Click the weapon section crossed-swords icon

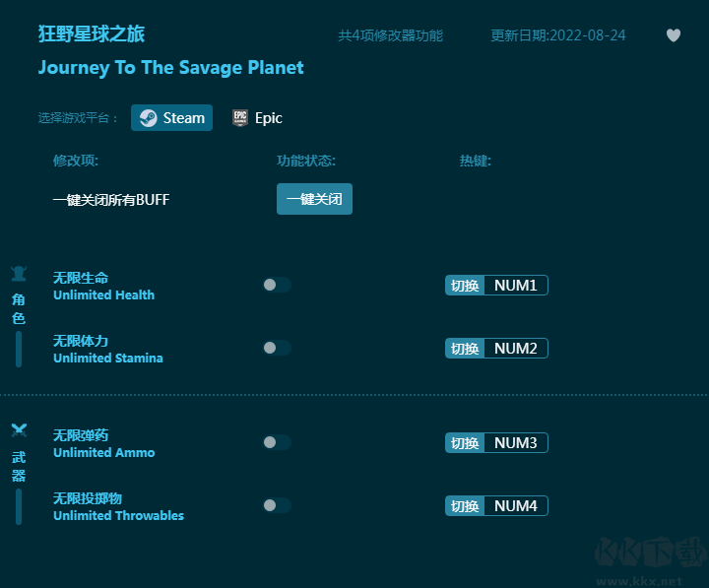19,430
